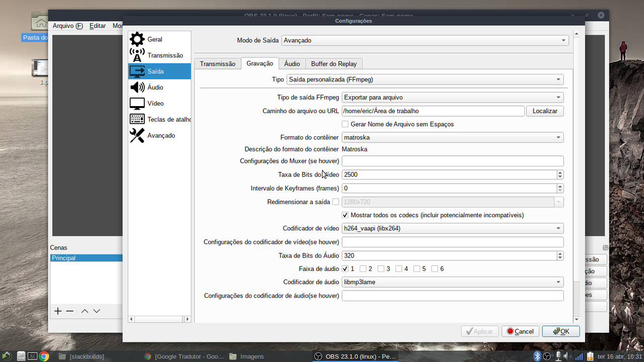Click the microphone tray icon

tap(558, 356)
